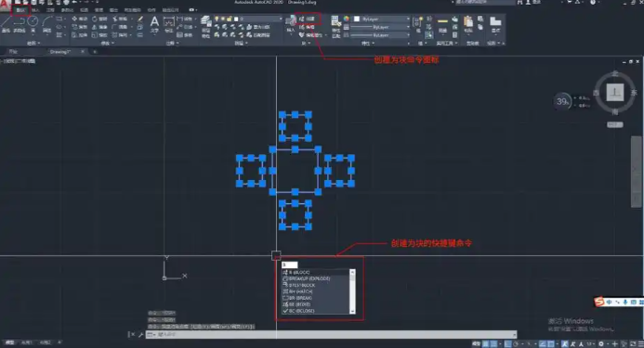Click the Stretch tool in Modify panel
Screen dimensions: 644x348
point(79,35)
